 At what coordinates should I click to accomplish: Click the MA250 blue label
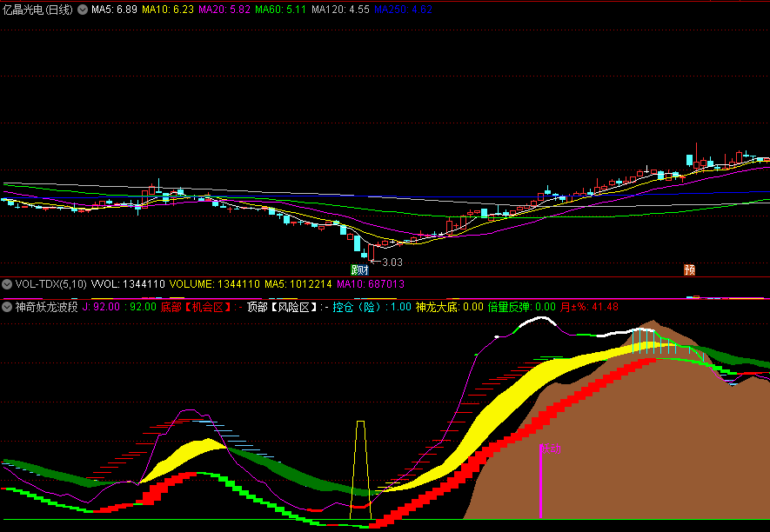(403, 10)
